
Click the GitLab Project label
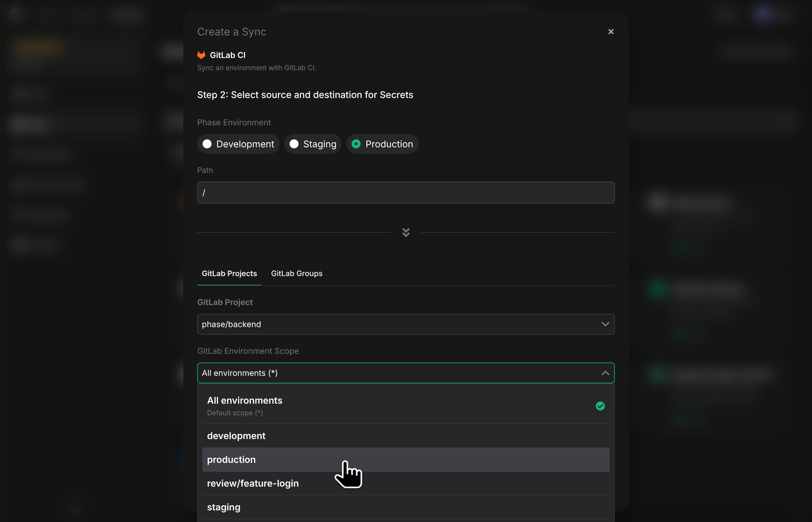[225, 302]
